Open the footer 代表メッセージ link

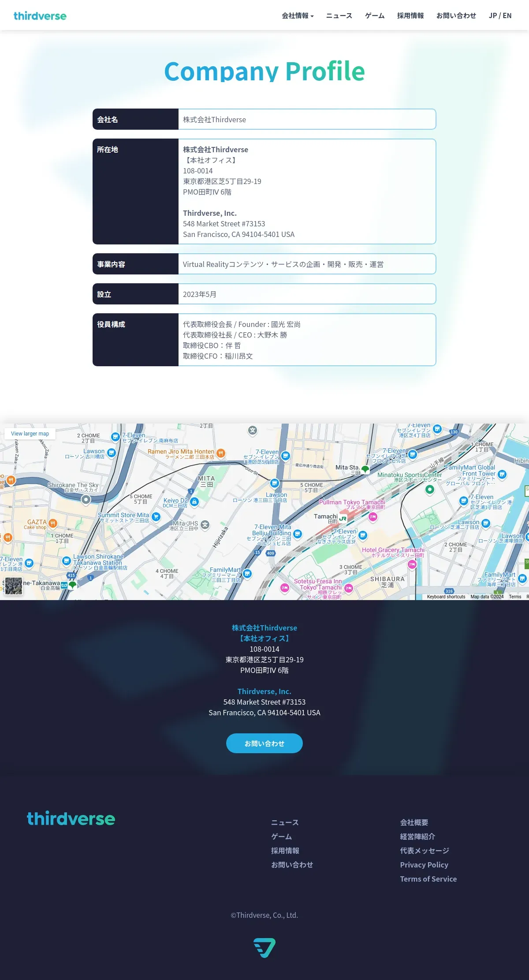425,851
